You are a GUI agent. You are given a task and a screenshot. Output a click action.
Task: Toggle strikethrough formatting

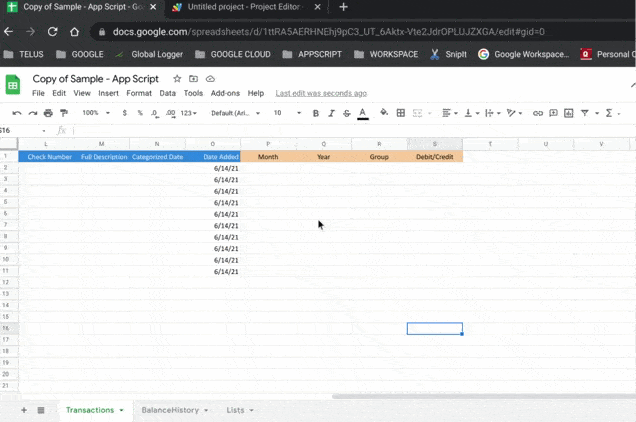coord(347,113)
